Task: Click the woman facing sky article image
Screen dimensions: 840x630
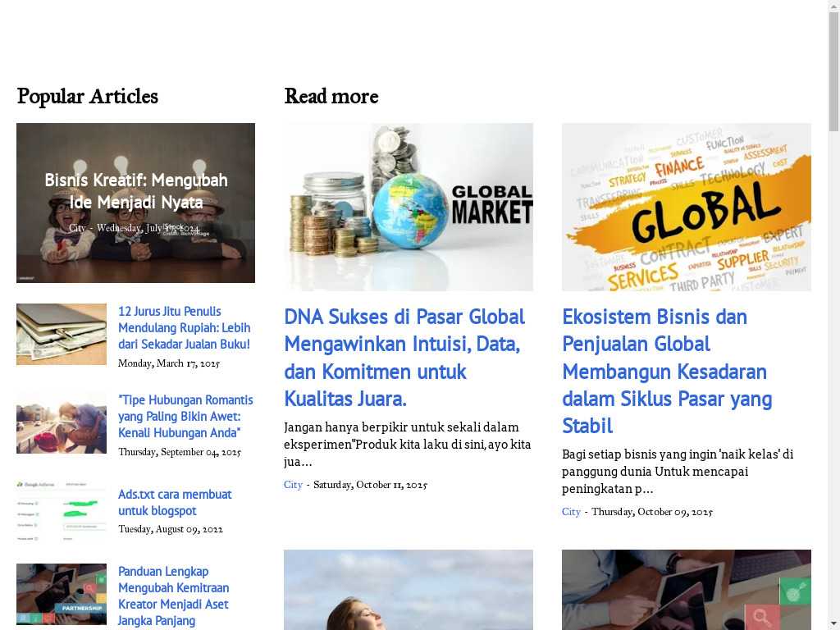Action: pyautogui.click(x=409, y=590)
